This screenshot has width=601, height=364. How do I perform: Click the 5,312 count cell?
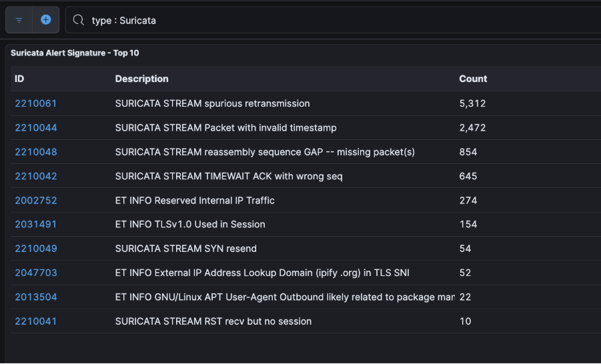click(472, 103)
